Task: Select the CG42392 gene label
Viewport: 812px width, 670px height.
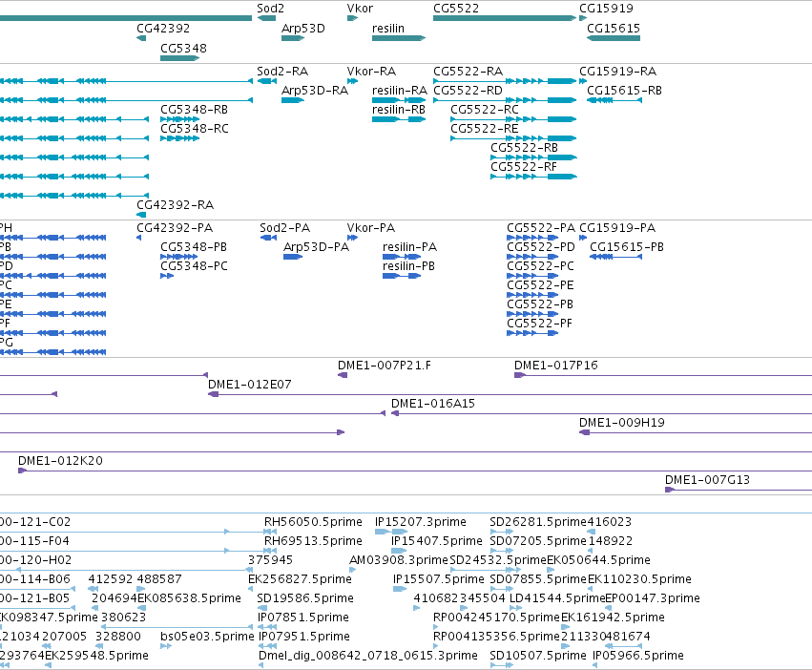Action: click(x=163, y=29)
